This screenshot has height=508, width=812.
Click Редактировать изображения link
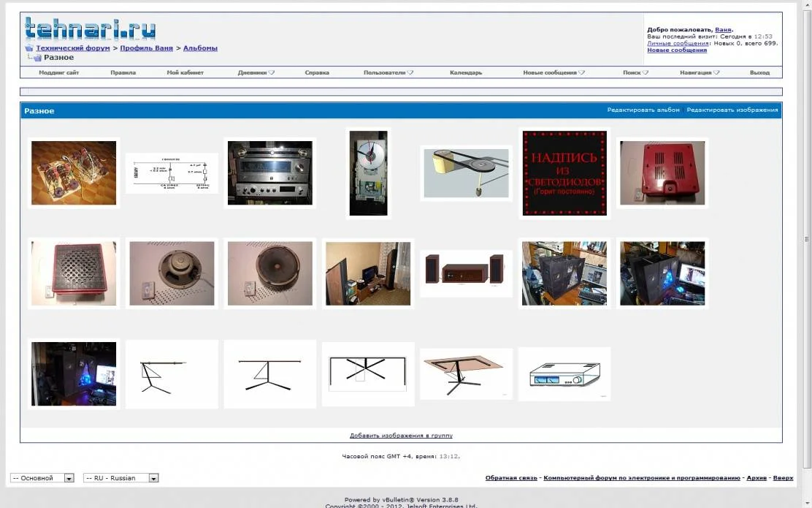732,110
